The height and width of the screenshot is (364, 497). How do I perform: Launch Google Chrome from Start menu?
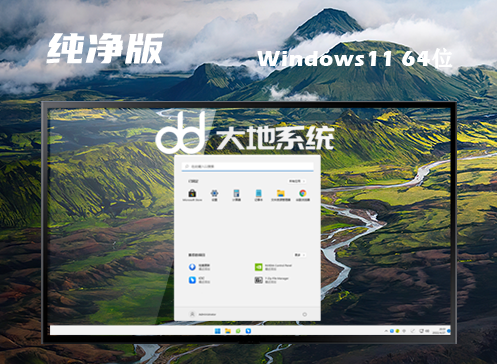pyautogui.click(x=303, y=194)
